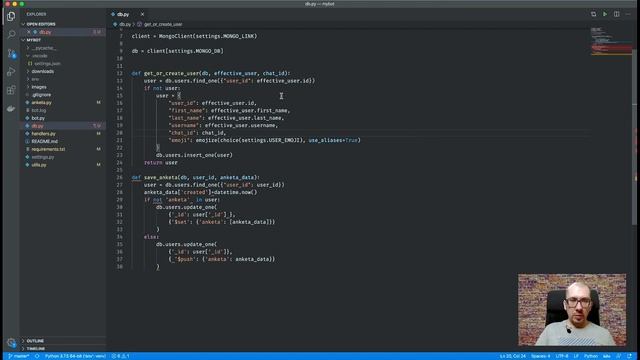640x360 pixels.
Task: Click Open Changes icon in editor toolbar
Action: click(593, 14)
